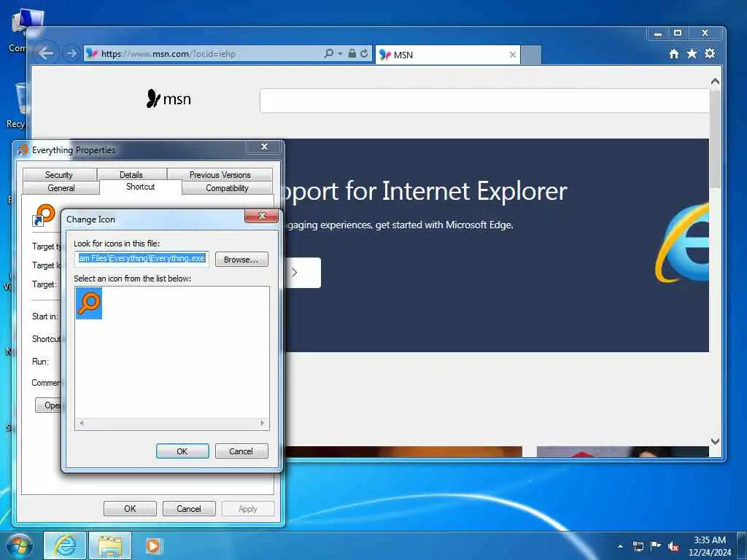This screenshot has width=747, height=560.
Task: Show hidden tray icons arrow
Action: (x=620, y=546)
